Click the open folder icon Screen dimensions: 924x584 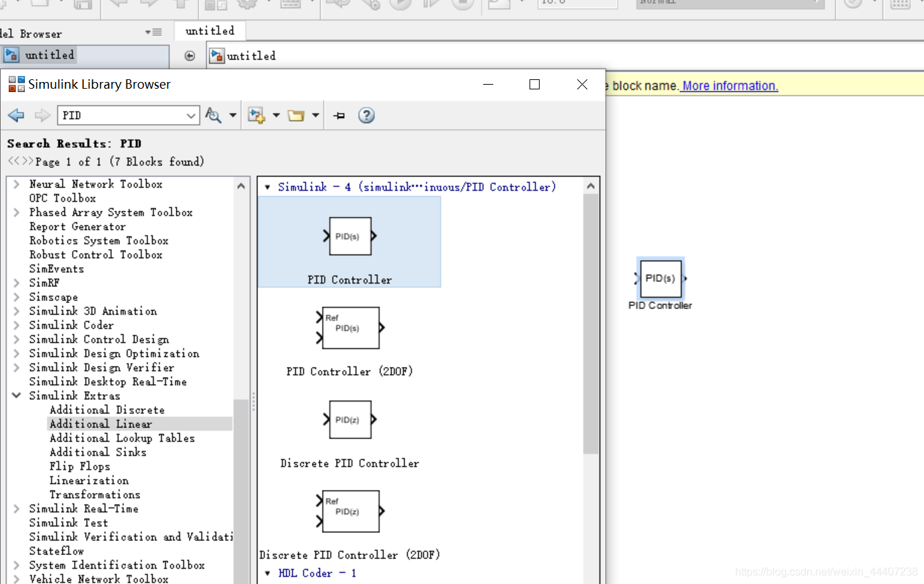click(296, 116)
